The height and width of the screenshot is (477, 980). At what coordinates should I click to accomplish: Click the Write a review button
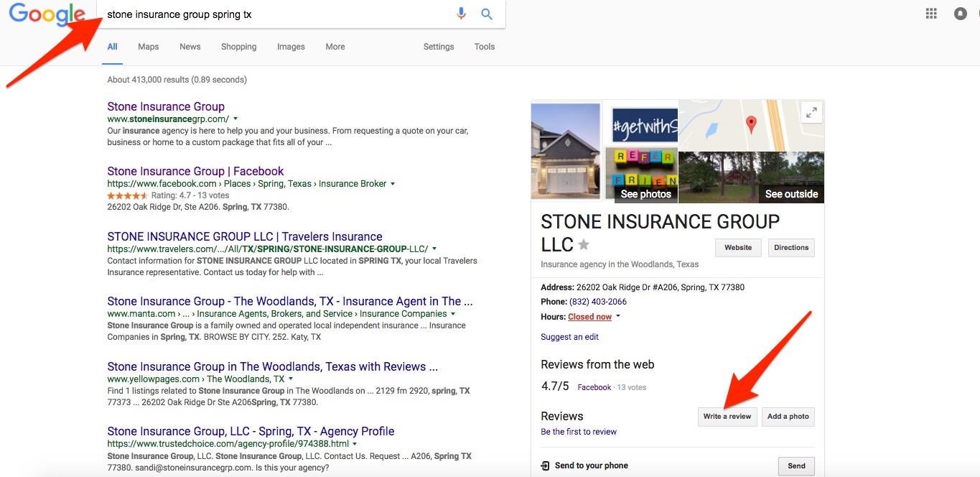pos(727,417)
